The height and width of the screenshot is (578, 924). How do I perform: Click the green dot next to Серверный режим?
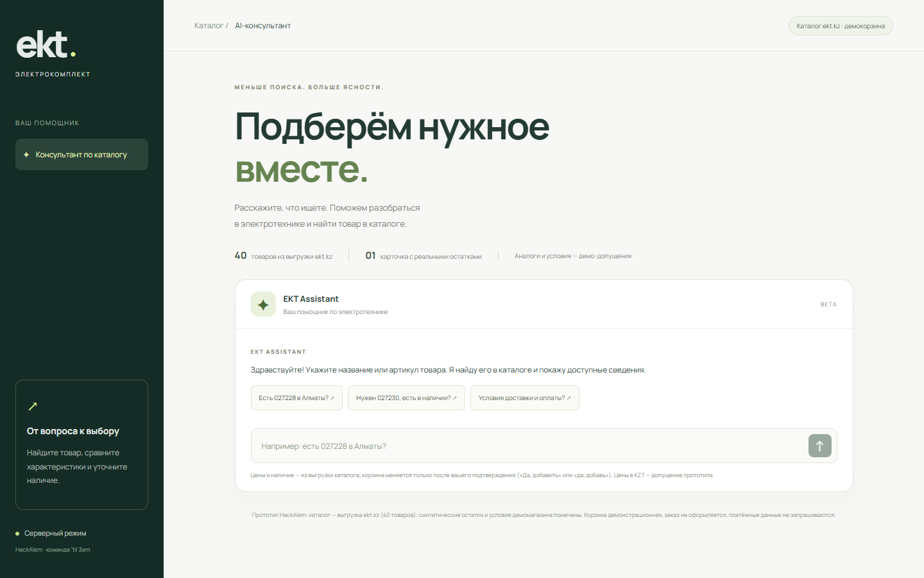pos(17,534)
